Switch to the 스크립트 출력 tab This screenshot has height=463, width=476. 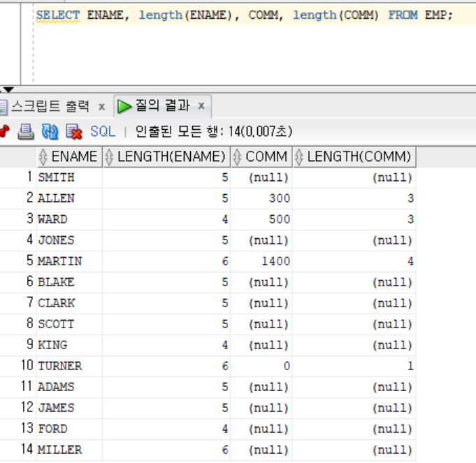click(49, 106)
